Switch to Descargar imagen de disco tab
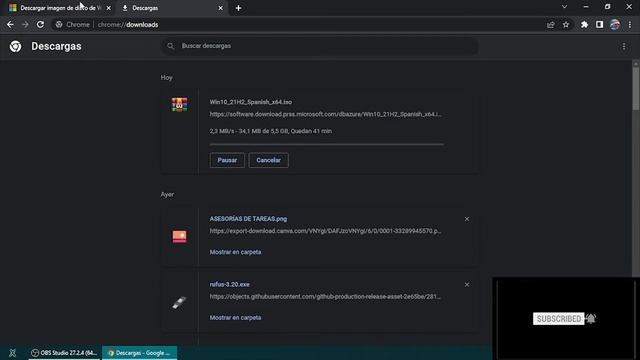640x360 pixels. (x=60, y=8)
